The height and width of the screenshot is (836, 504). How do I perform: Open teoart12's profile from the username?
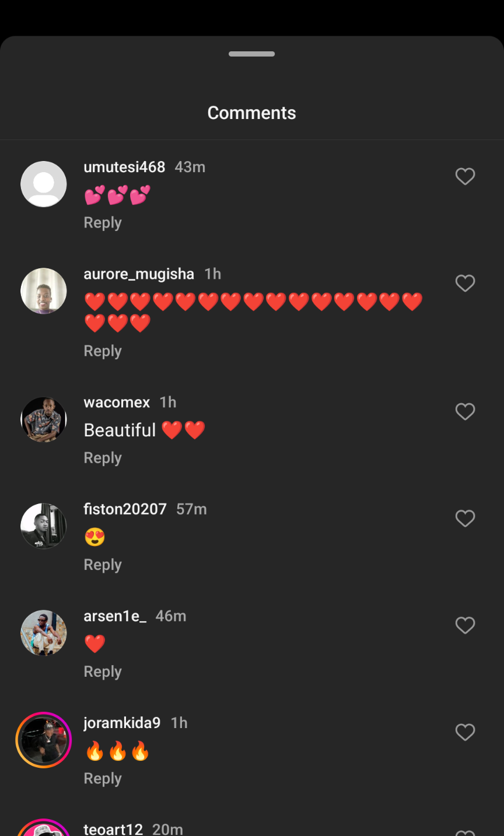point(113,829)
